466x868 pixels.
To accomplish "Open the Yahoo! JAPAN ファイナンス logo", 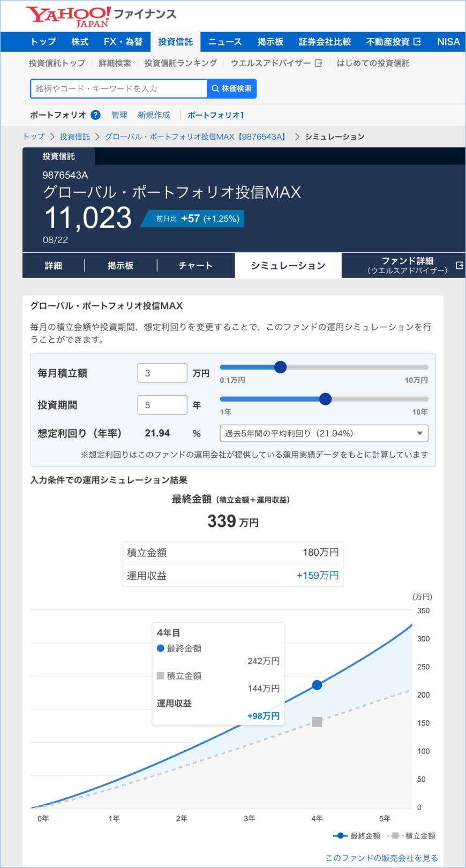I will click(101, 17).
